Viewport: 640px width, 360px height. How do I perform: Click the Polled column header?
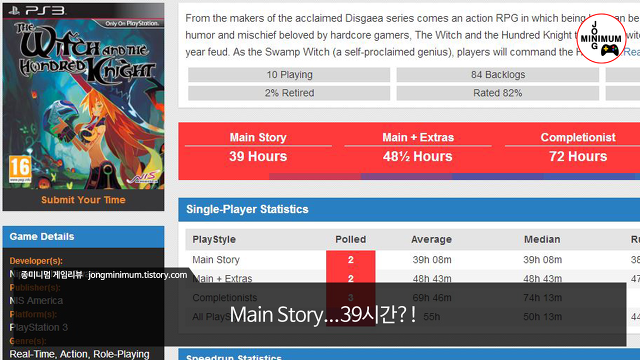pyautogui.click(x=351, y=240)
